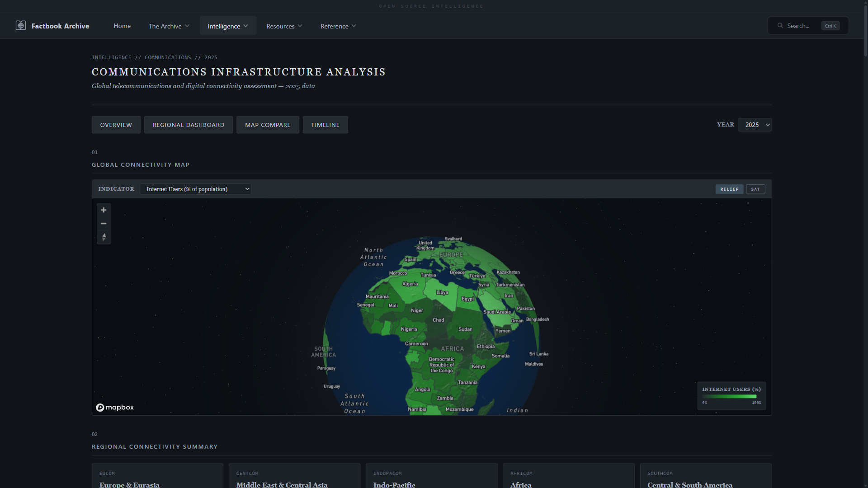Switch to SAT map style

[755, 189]
